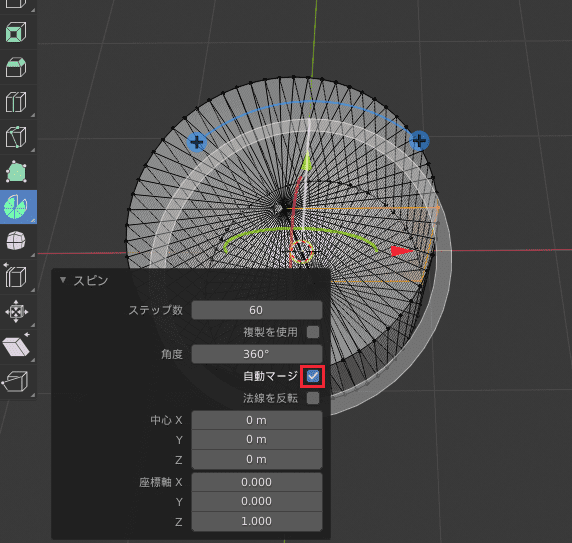
Task: Uncheck the 自動マージ checkbox
Action: click(313, 376)
